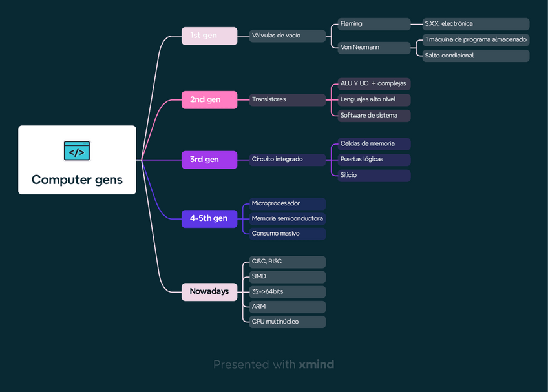548x392 pixels.
Task: Select the Circuito integrado node
Action: click(287, 159)
